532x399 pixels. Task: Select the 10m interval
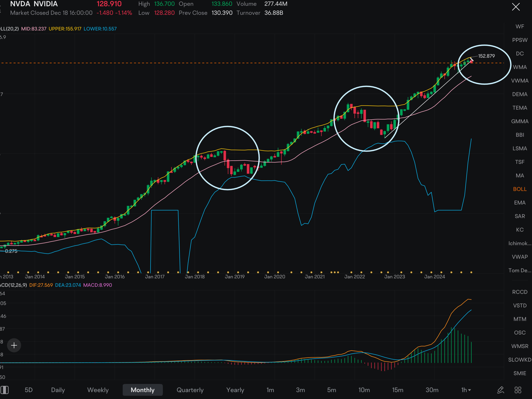coord(364,390)
